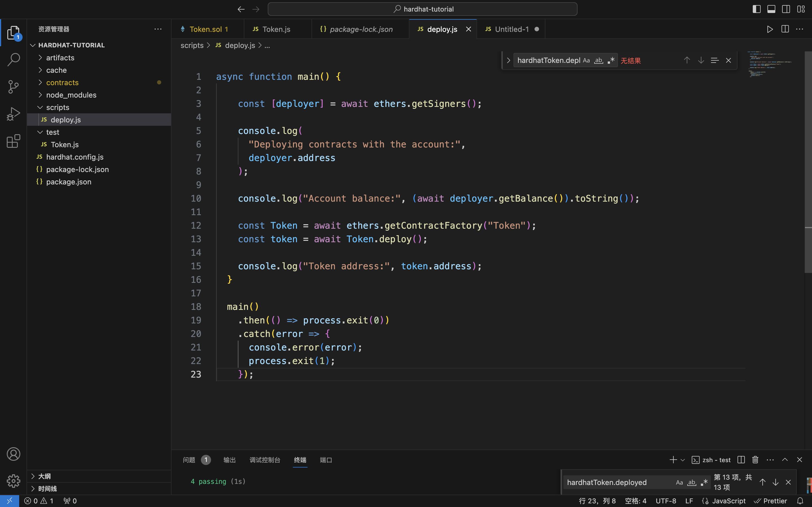Open notifications bell in status bar
The image size is (812, 507).
click(800, 501)
